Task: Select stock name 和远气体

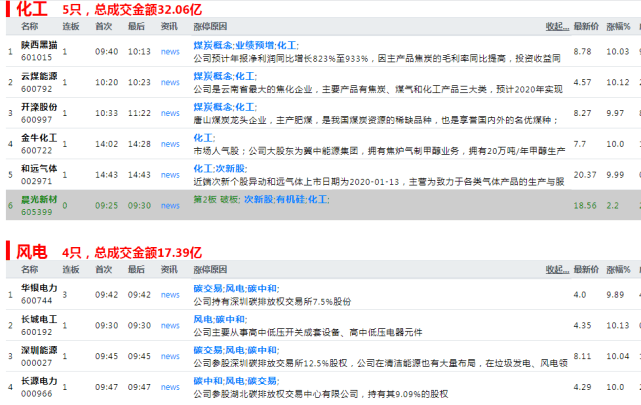Action: pos(39,168)
